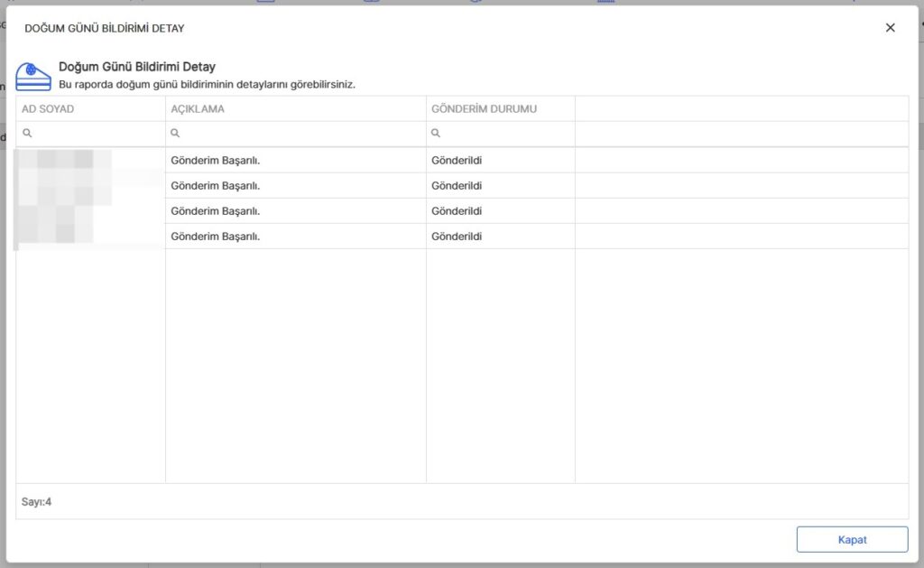Select third row's Gönderildi status cell
The height and width of the screenshot is (568, 924).
pyautogui.click(x=457, y=211)
